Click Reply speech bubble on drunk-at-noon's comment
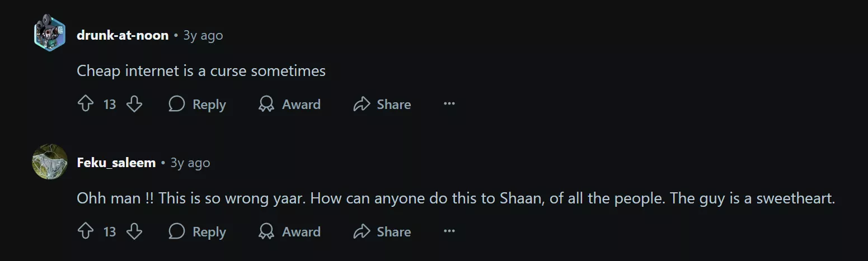868x261 pixels. pos(177,104)
